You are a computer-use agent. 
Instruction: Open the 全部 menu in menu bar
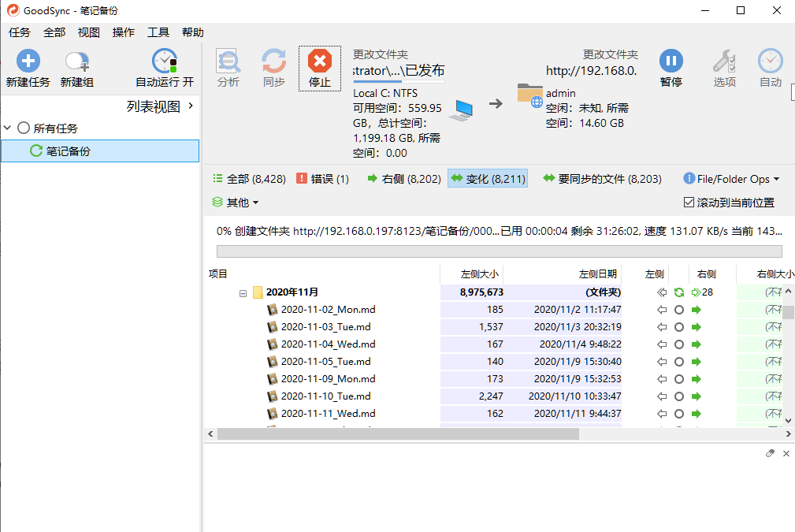point(54,32)
